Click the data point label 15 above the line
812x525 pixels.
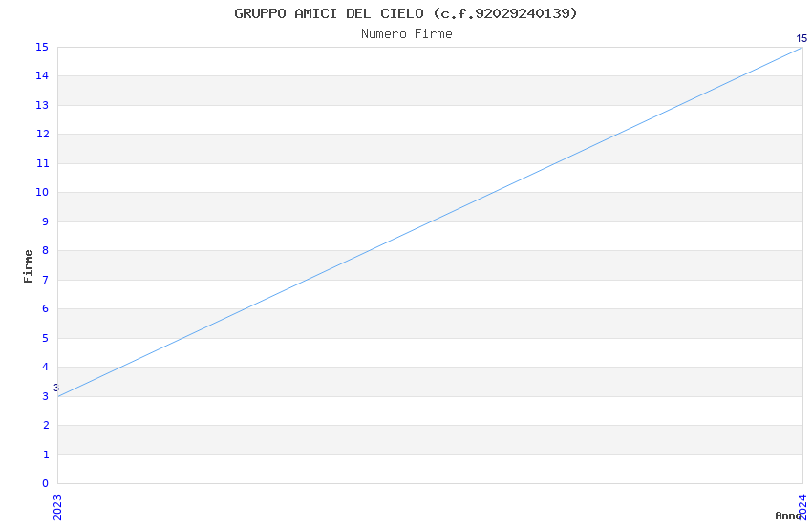click(801, 39)
